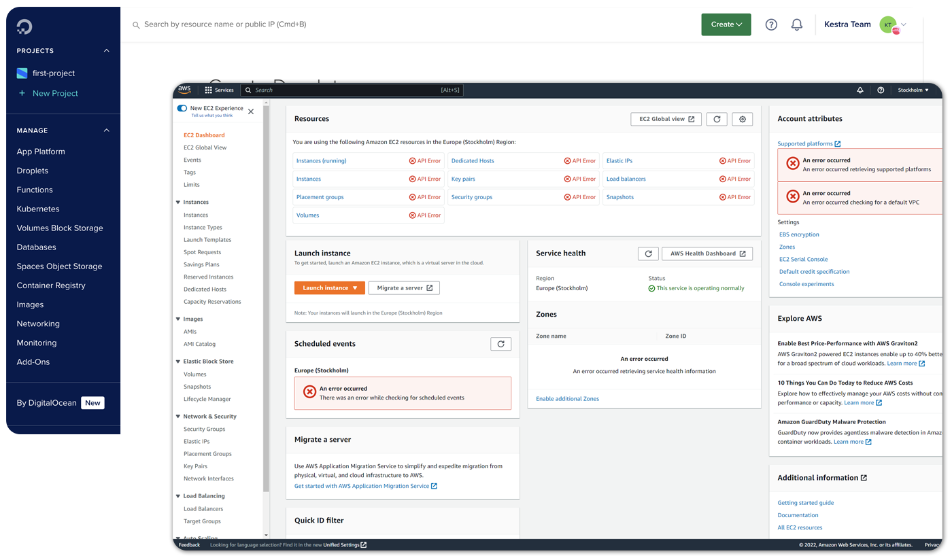Click the AWS logo icon
Screen dimensions: 952x560
coord(184,90)
